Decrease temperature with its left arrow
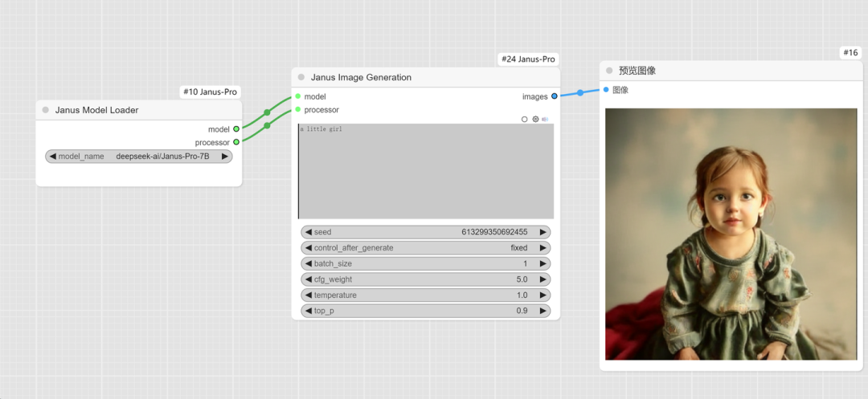The height and width of the screenshot is (399, 868). pyautogui.click(x=309, y=295)
